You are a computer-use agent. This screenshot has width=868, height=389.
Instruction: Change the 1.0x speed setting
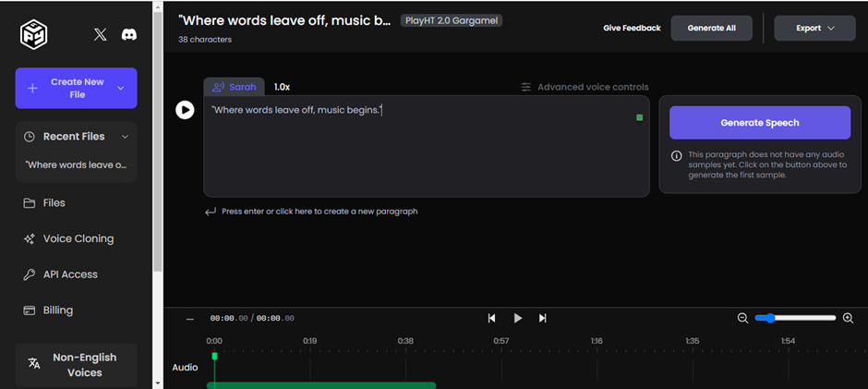[x=282, y=87]
